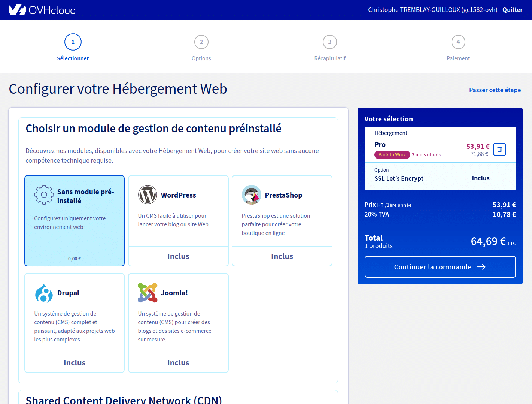This screenshot has width=532, height=404.
Task: Click the 53,91 € Pro price
Action: coord(478,146)
